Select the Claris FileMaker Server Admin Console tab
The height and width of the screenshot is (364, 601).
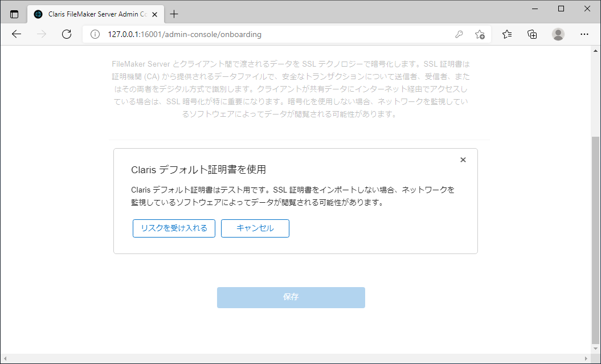point(91,13)
